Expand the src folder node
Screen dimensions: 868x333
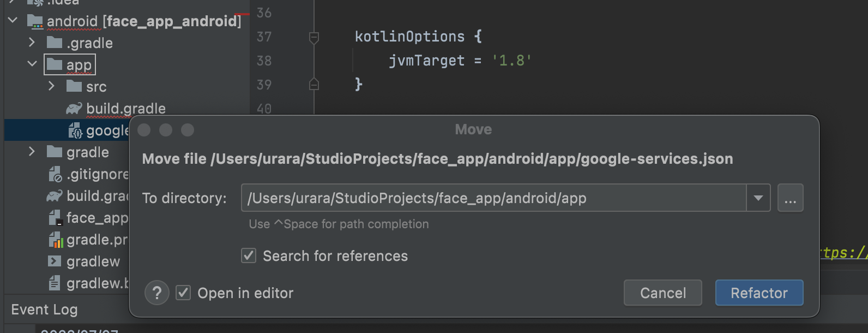(51, 86)
